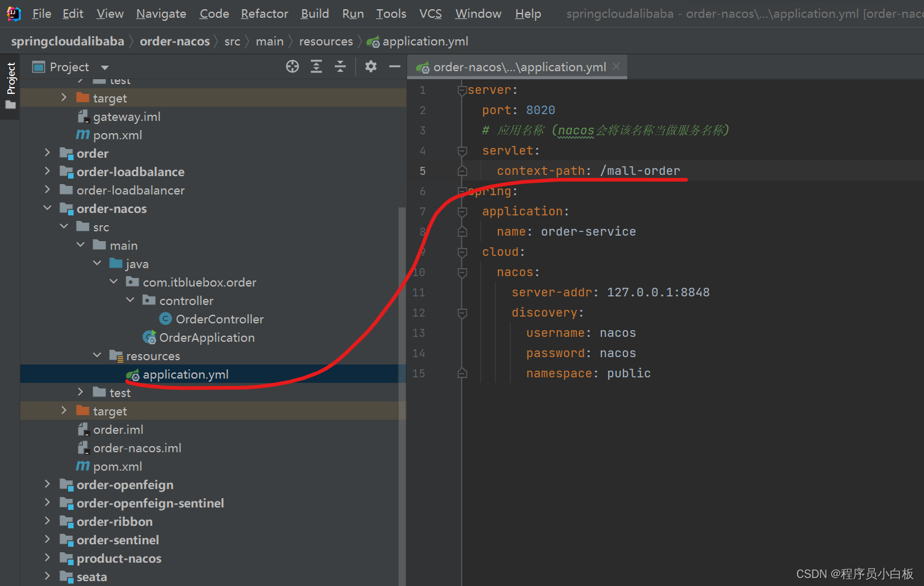This screenshot has height=586, width=924.
Task: Click springcloudalibaba breadcrumb
Action: tap(67, 41)
